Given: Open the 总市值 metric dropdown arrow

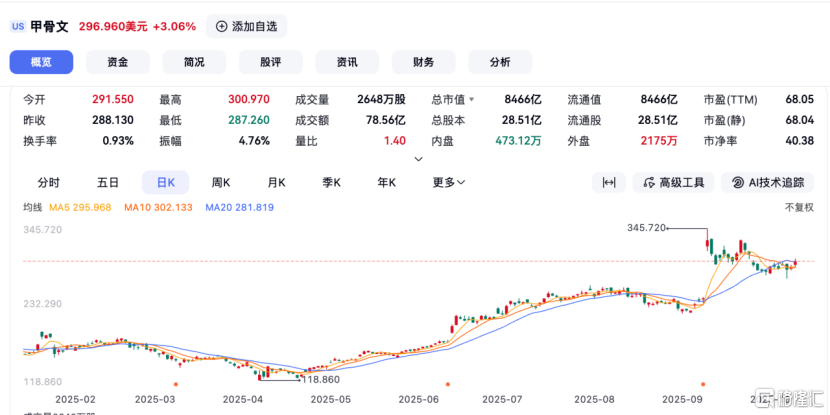Looking at the screenshot, I should pyautogui.click(x=471, y=100).
